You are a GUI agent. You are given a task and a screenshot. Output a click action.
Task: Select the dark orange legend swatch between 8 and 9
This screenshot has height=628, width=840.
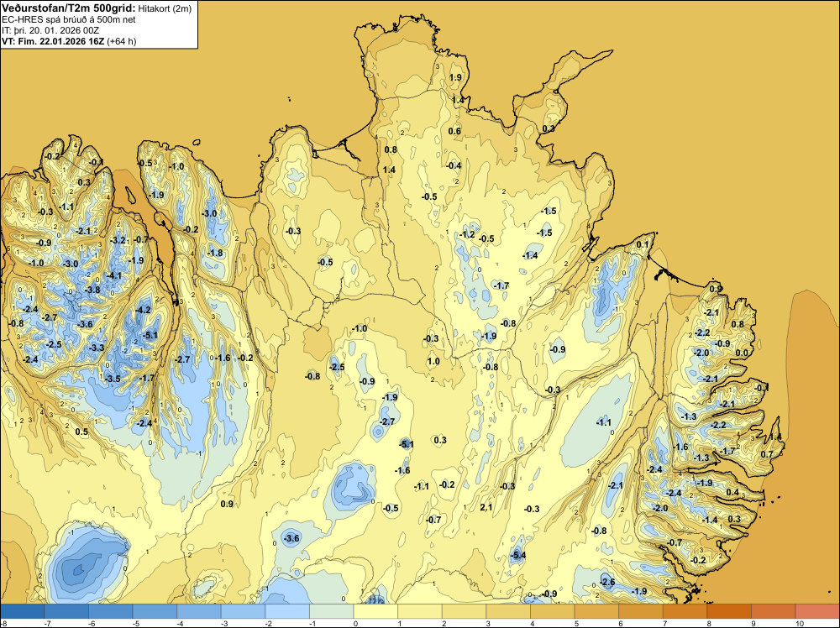pyautogui.click(x=729, y=611)
